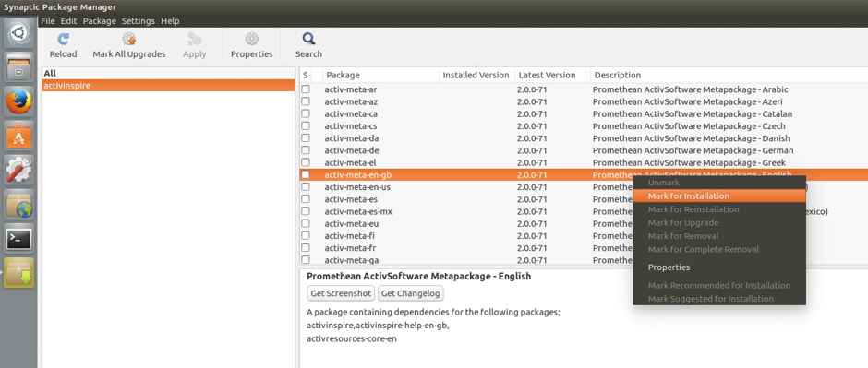Sort by Installed Version column header
The height and width of the screenshot is (368, 868).
tap(476, 75)
